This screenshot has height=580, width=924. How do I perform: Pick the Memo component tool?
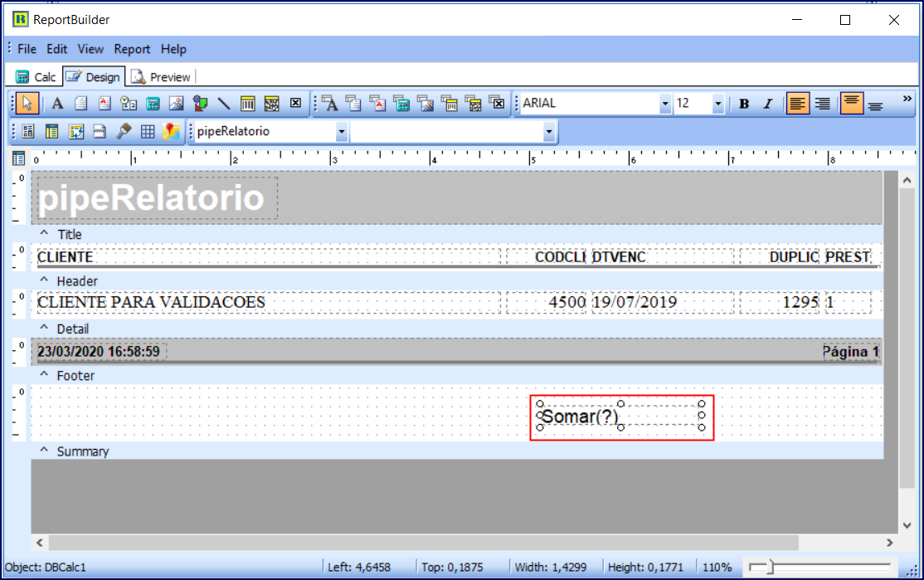tap(80, 104)
